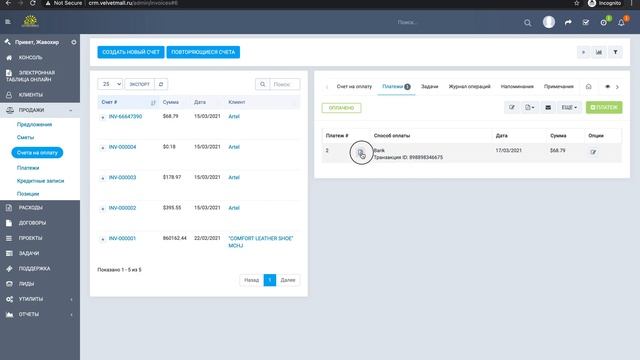
Task: Open the user avatar profile menu
Action: pyautogui.click(x=549, y=22)
